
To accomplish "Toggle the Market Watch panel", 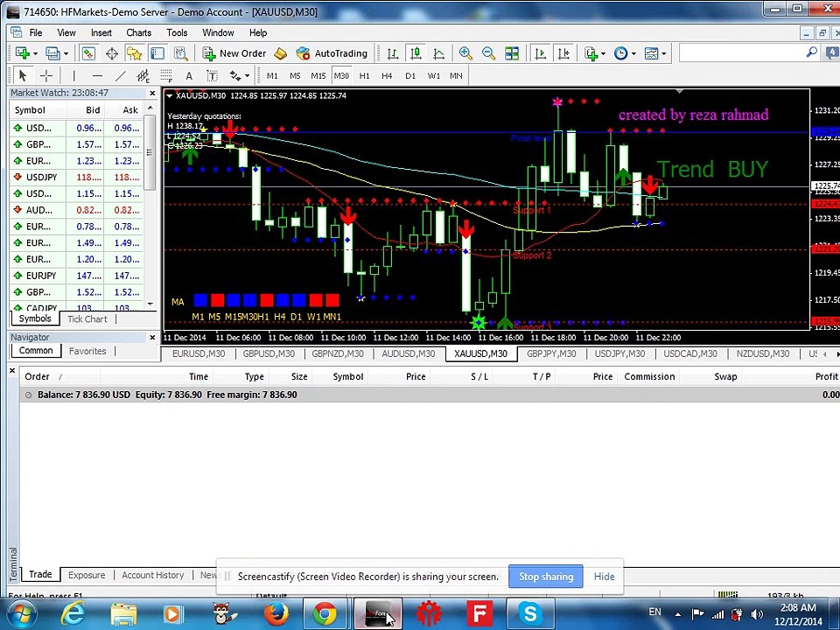I will (x=87, y=53).
